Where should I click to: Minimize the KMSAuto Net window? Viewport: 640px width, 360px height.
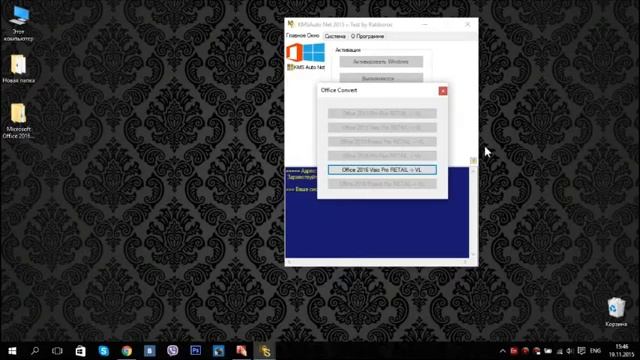(x=425, y=24)
